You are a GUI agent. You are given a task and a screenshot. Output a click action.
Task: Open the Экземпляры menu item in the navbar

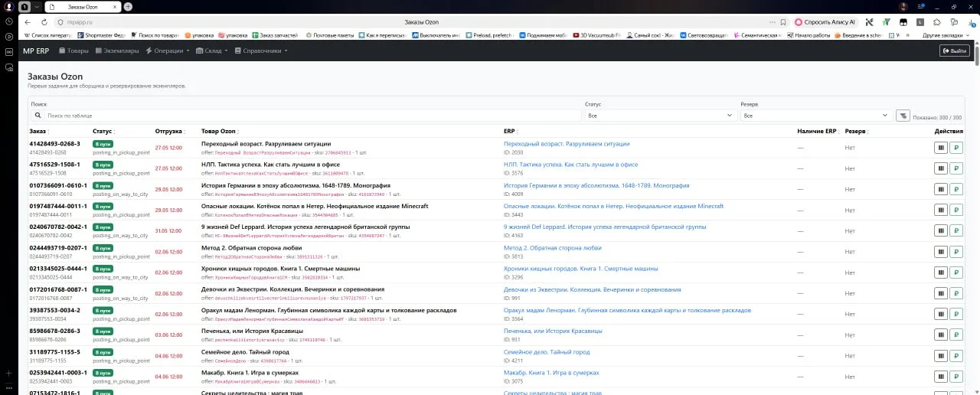[x=117, y=51]
